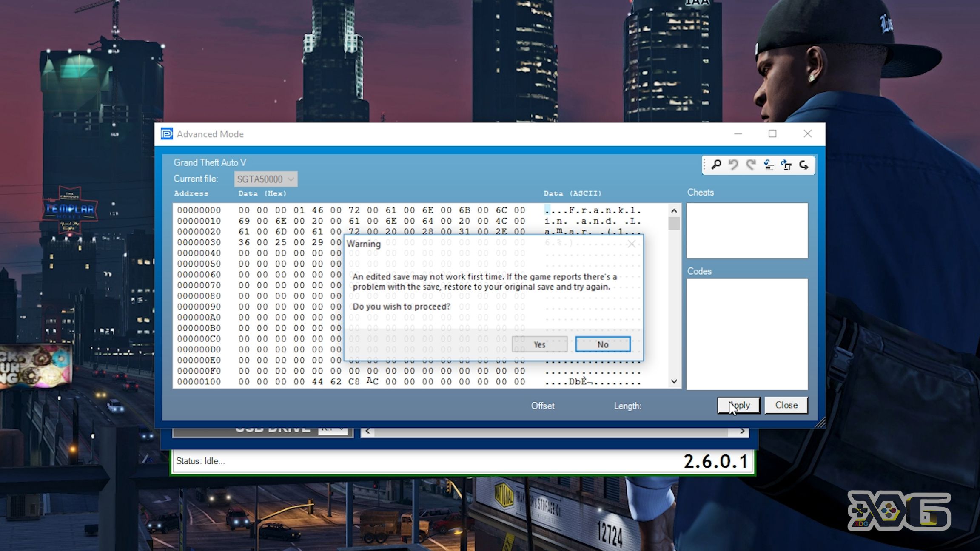
Task: Click the 'Data (ASCII)' column header
Action: 573,193
